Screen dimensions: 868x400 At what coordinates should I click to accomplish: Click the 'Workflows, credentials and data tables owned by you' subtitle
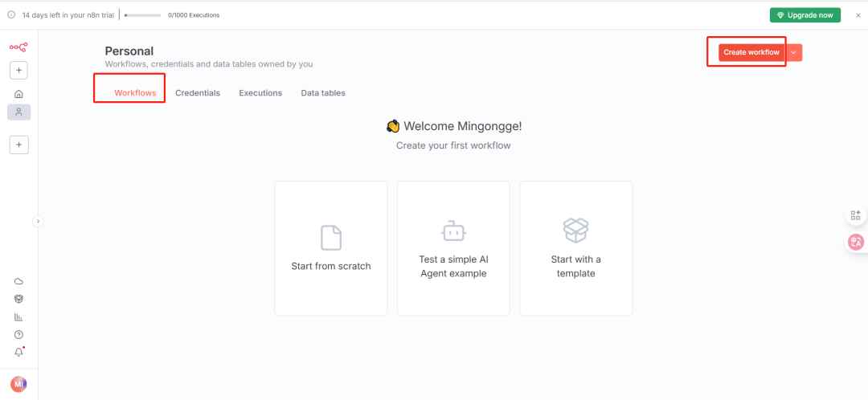point(209,64)
